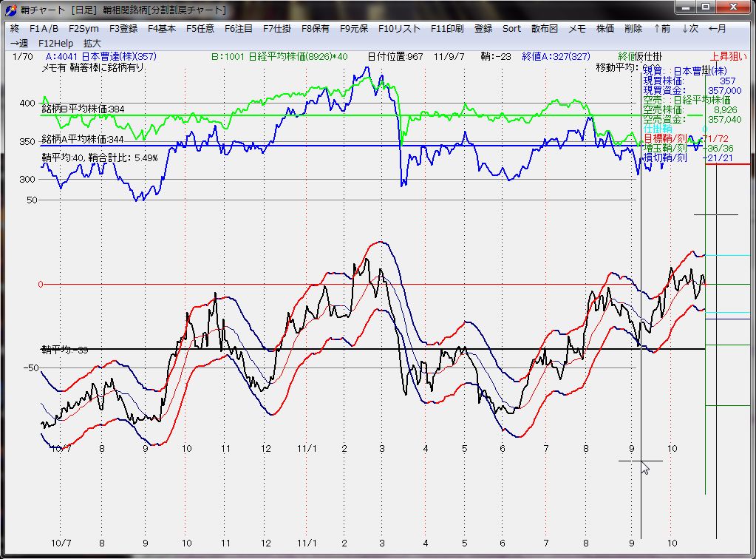Click the red 0 axis label

click(41, 285)
